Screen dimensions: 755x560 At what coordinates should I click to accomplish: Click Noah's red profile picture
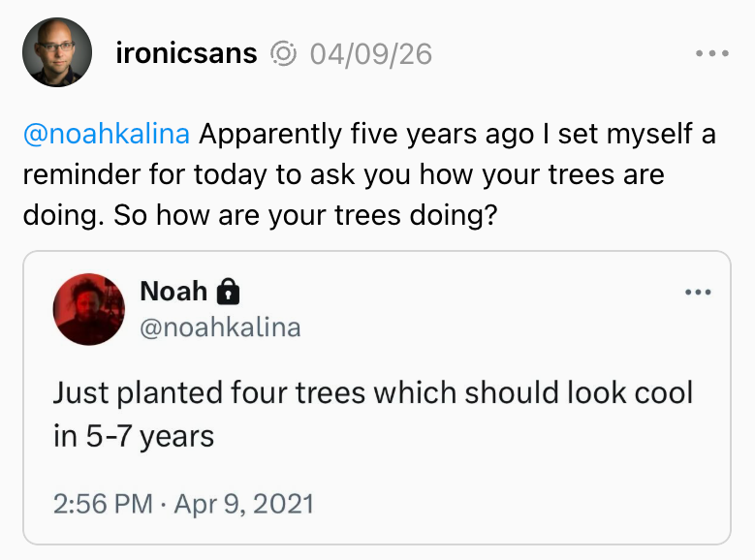pyautogui.click(x=89, y=310)
